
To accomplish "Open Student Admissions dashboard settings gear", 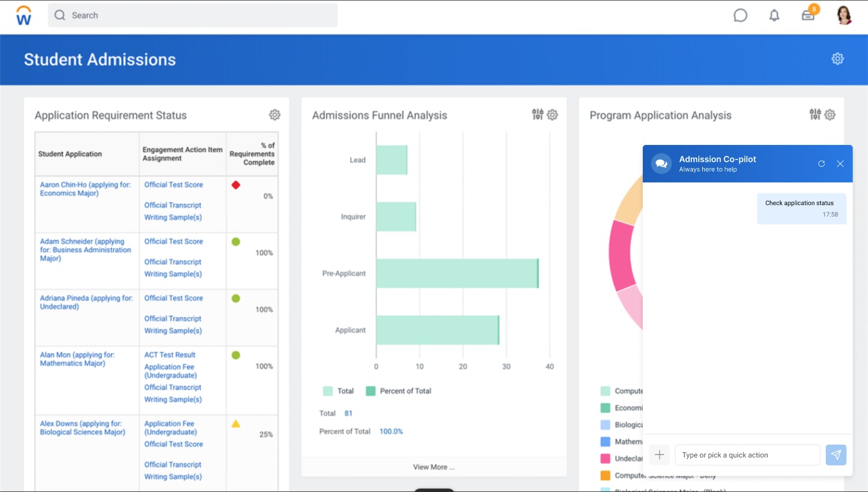I will (837, 59).
